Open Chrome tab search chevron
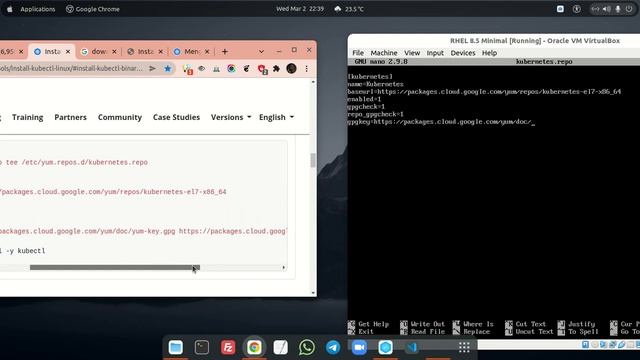 click(x=261, y=51)
